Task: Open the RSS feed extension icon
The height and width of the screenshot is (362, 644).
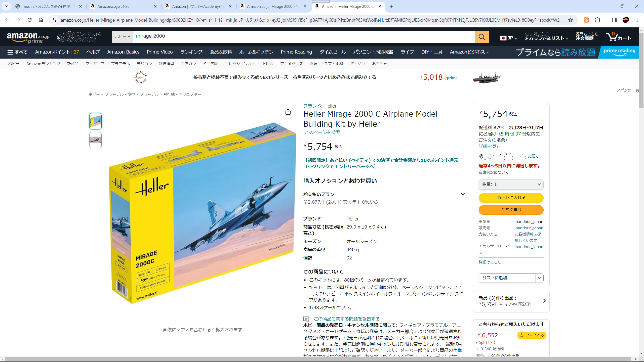Action: (586, 20)
